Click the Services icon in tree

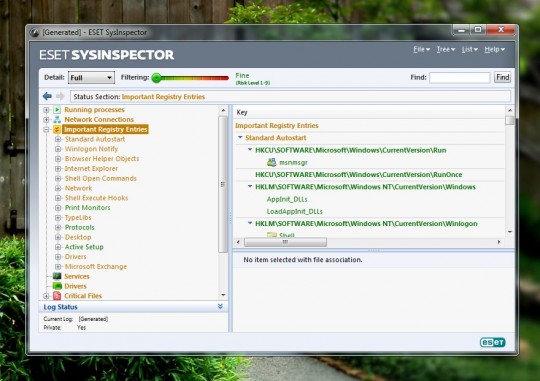point(57,276)
